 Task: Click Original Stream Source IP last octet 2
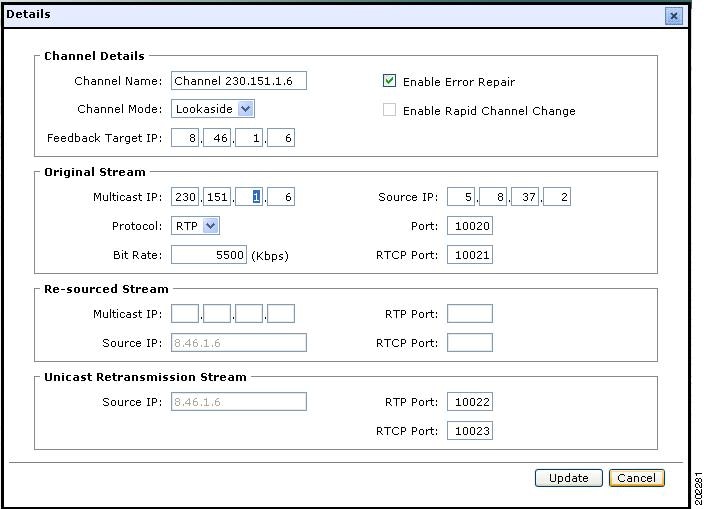pos(557,197)
